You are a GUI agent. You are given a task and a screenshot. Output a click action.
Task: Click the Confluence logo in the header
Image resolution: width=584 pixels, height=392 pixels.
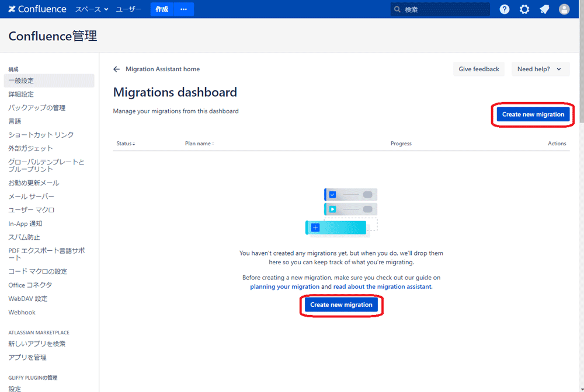(37, 9)
